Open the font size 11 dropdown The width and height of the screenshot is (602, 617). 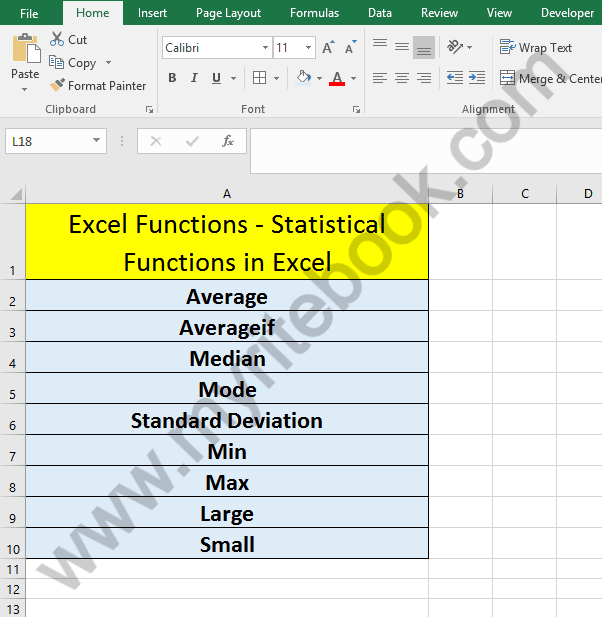click(308, 48)
